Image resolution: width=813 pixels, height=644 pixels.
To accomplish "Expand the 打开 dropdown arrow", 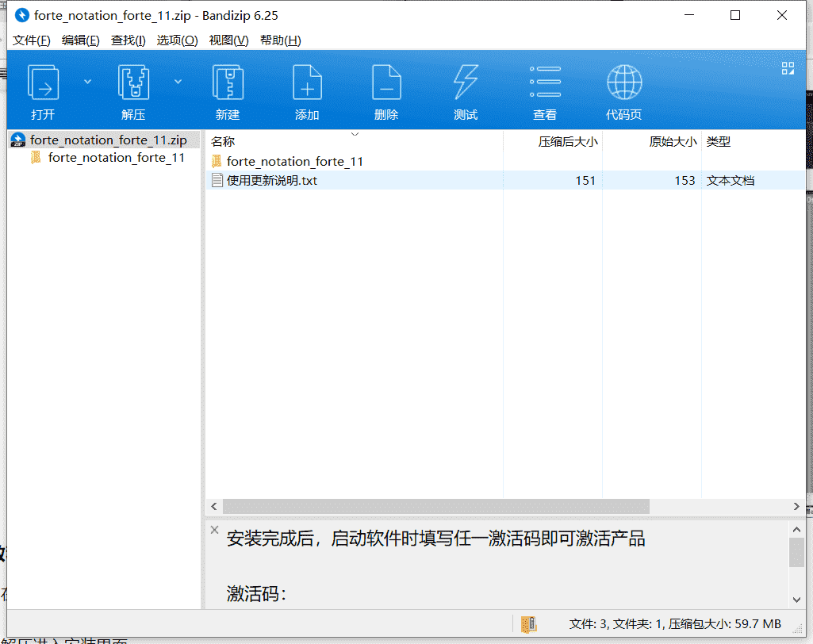I will 87,82.
